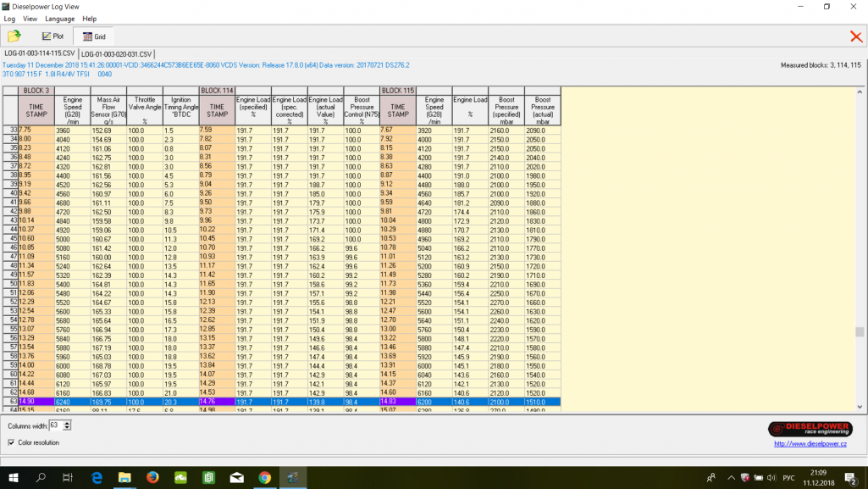Select the Grid view button
This screenshot has width=868, height=489.
point(93,36)
